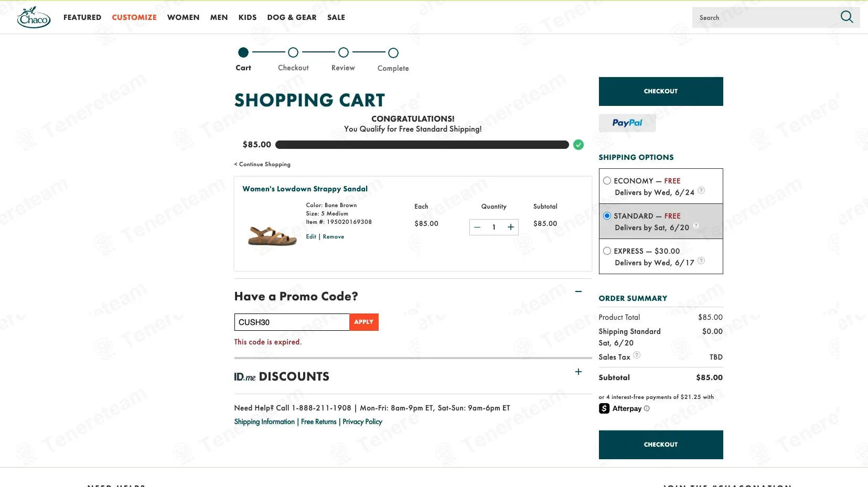This screenshot has height=487, width=868.
Task: Remove the sandal from the cart
Action: tap(334, 236)
